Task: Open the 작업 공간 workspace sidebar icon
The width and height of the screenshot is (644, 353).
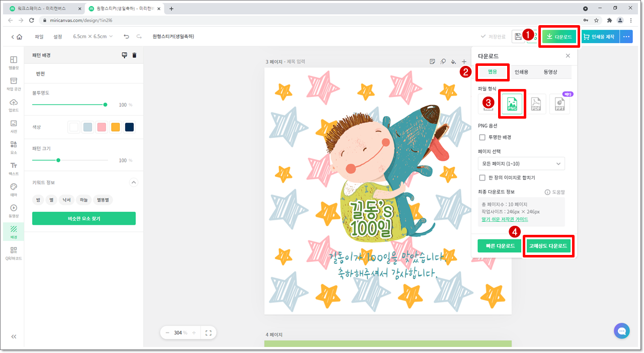Action: tap(14, 83)
